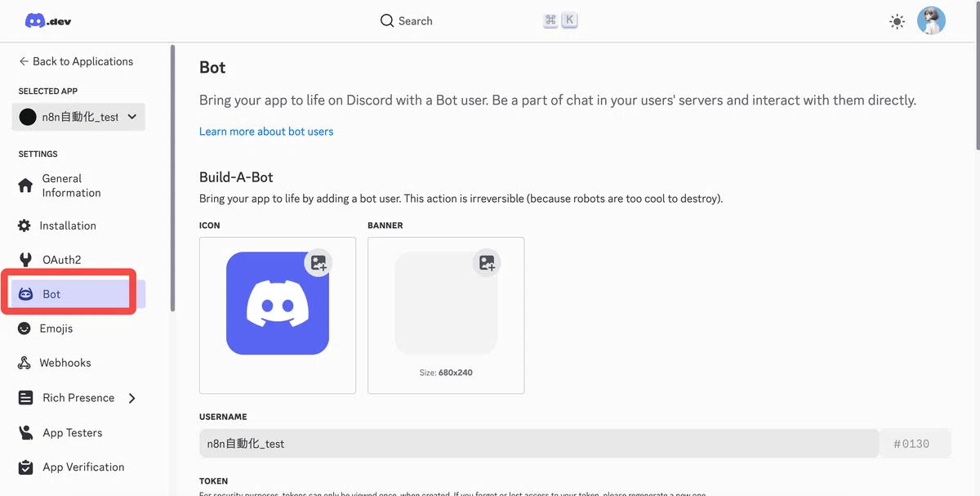Click the Build-A-Bot heading
The height and width of the screenshot is (496, 980).
(236, 177)
